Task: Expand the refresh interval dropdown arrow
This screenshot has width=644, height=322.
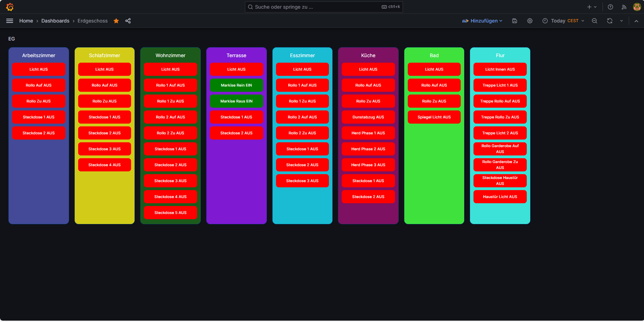Action: point(622,21)
